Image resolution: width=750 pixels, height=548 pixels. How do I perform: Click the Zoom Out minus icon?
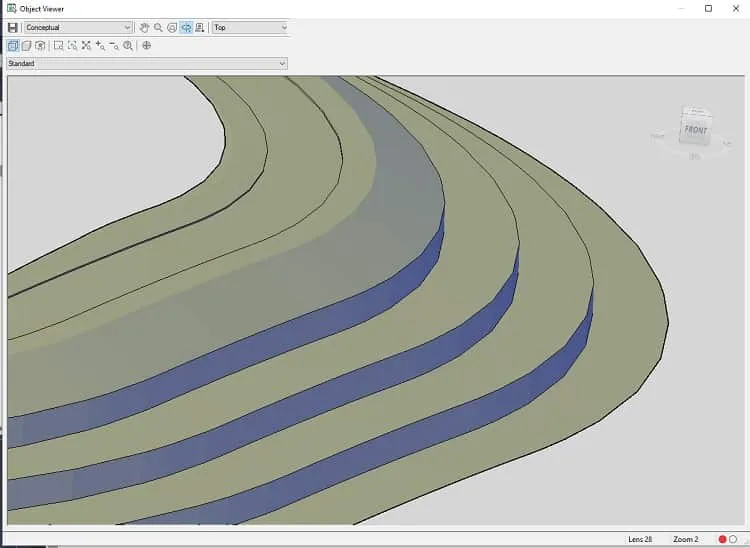114,45
